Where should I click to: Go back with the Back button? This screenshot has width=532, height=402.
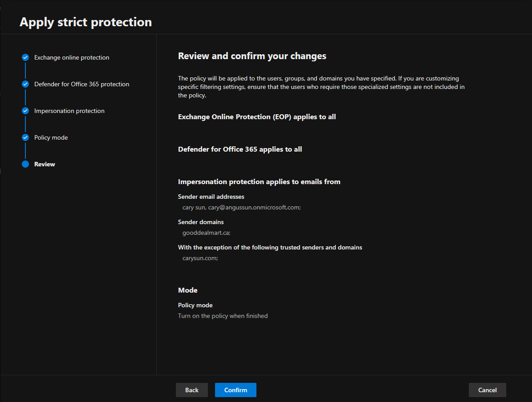(192, 390)
